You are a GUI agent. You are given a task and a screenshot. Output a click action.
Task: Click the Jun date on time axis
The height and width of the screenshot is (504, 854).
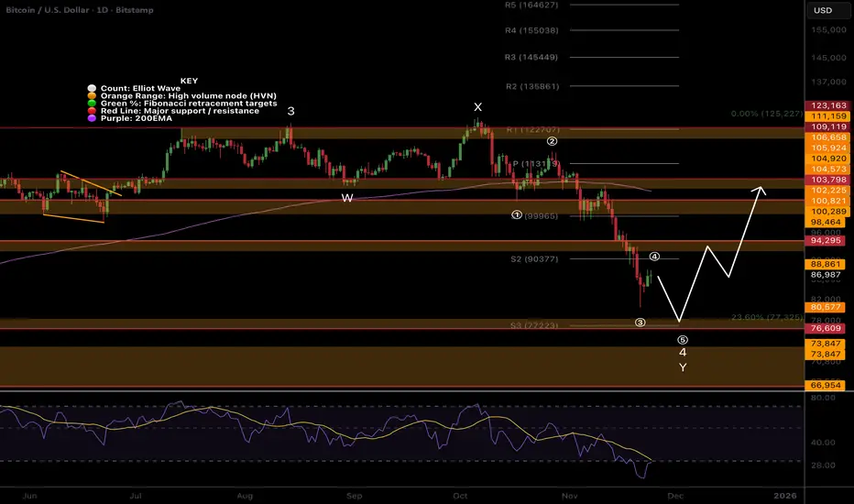(x=30, y=496)
